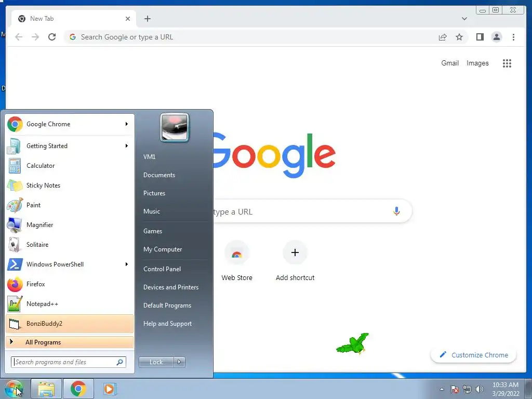Image resolution: width=532 pixels, height=399 pixels.
Task: Expand Google Chrome jump list arrow
Action: tap(127, 124)
